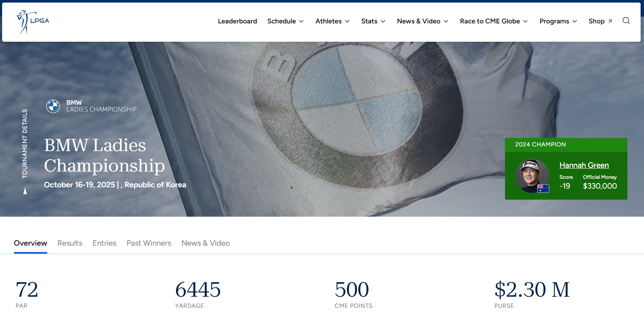The image size is (644, 315).
Task: Click the LPGA logo in the header
Action: point(33,21)
